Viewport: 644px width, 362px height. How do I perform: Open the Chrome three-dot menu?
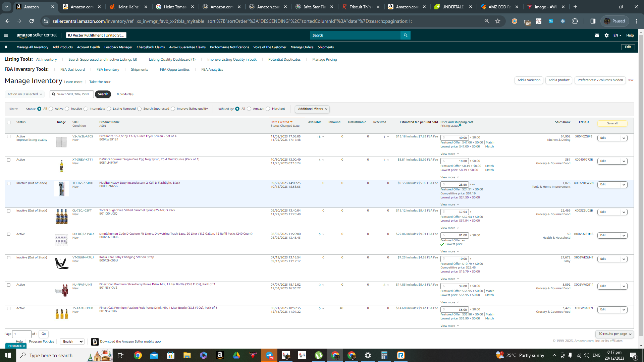pyautogui.click(x=637, y=21)
